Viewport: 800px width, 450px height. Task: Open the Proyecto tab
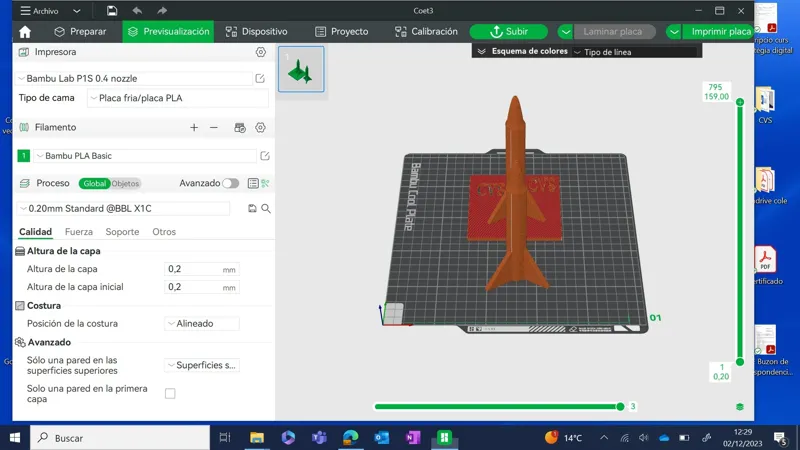pos(341,32)
